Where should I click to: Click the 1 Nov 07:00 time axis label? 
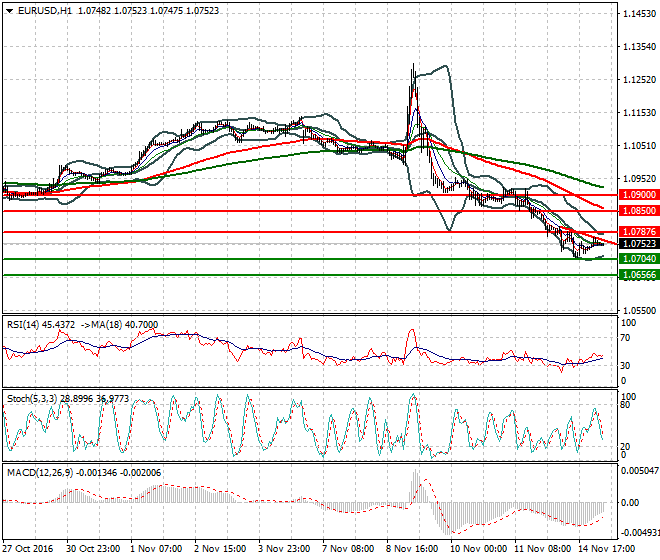tap(156, 549)
